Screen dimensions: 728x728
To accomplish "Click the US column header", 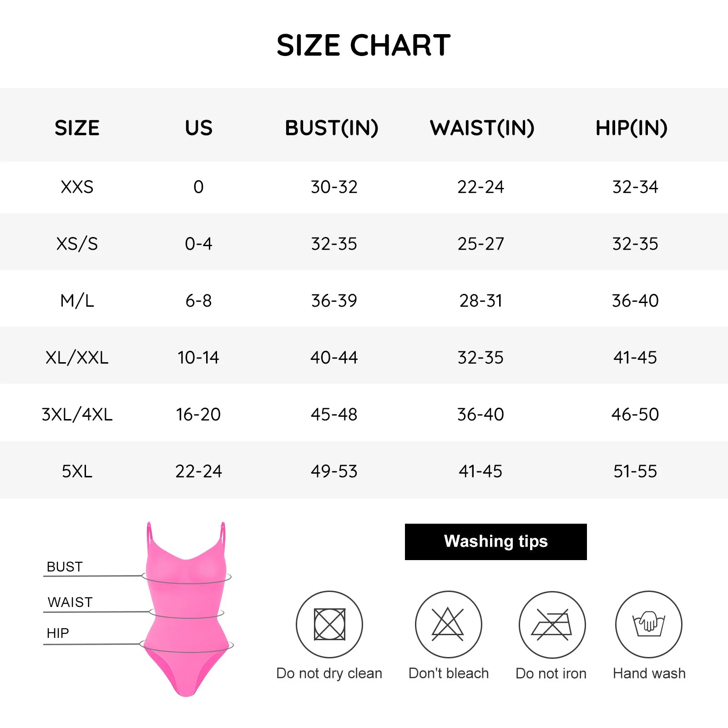I will (198, 128).
